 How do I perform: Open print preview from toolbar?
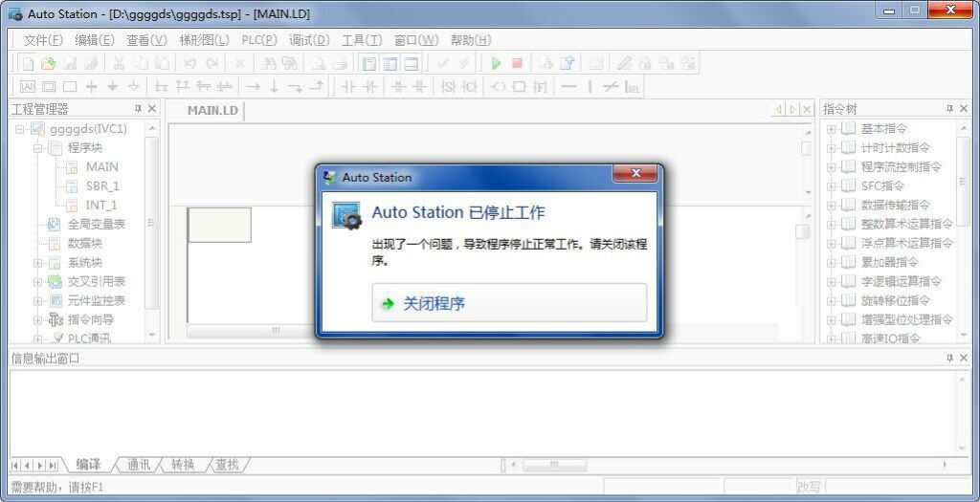(319, 63)
